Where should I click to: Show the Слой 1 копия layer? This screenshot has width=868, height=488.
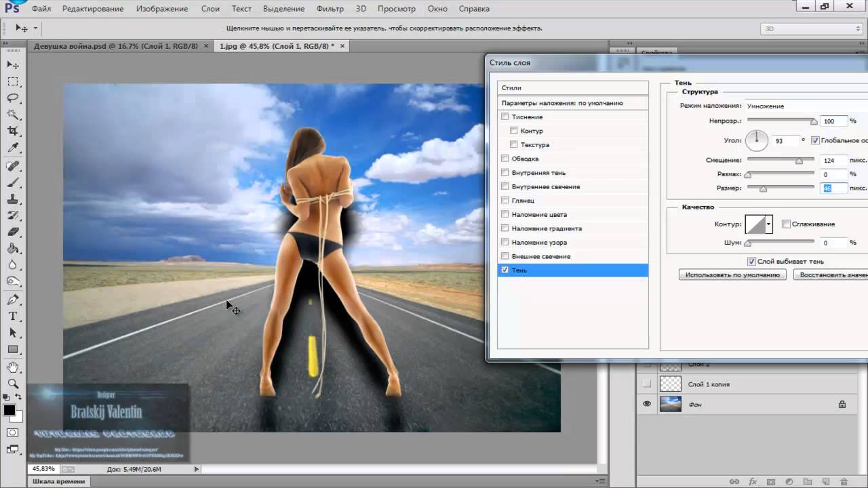646,384
